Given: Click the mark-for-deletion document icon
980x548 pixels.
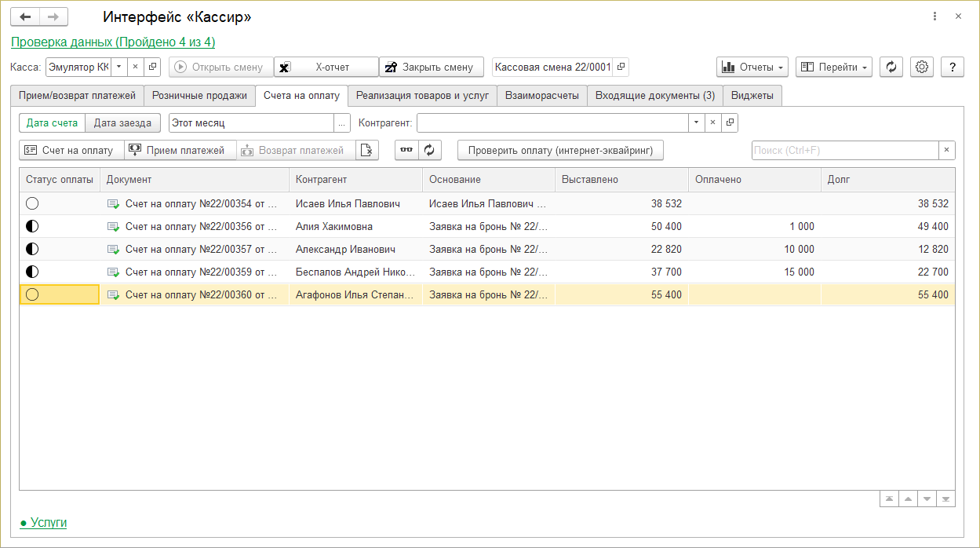Looking at the screenshot, I should coord(367,150).
